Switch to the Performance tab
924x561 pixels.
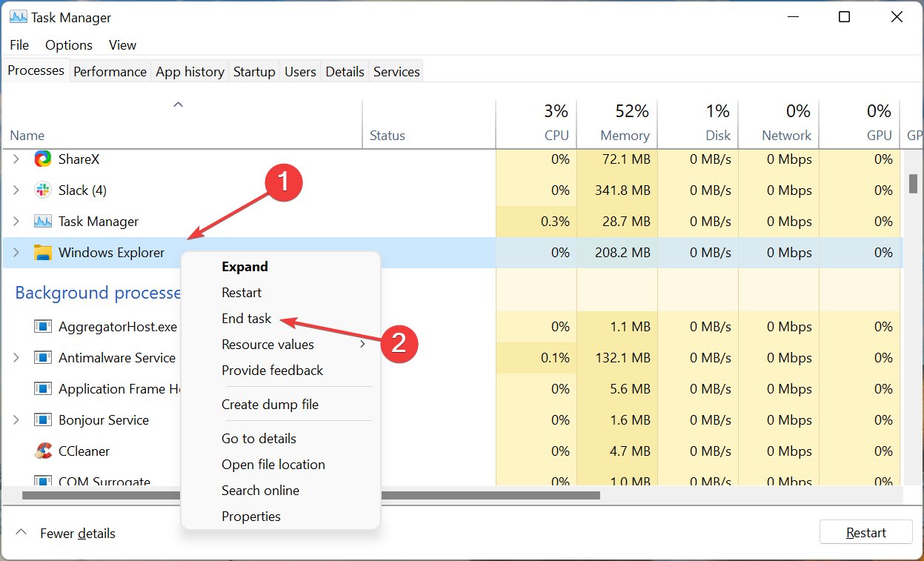pyautogui.click(x=110, y=71)
